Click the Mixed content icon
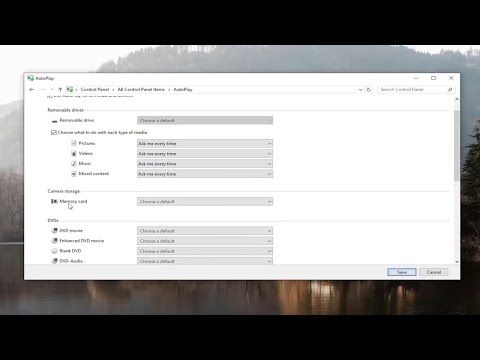 [x=74, y=174]
